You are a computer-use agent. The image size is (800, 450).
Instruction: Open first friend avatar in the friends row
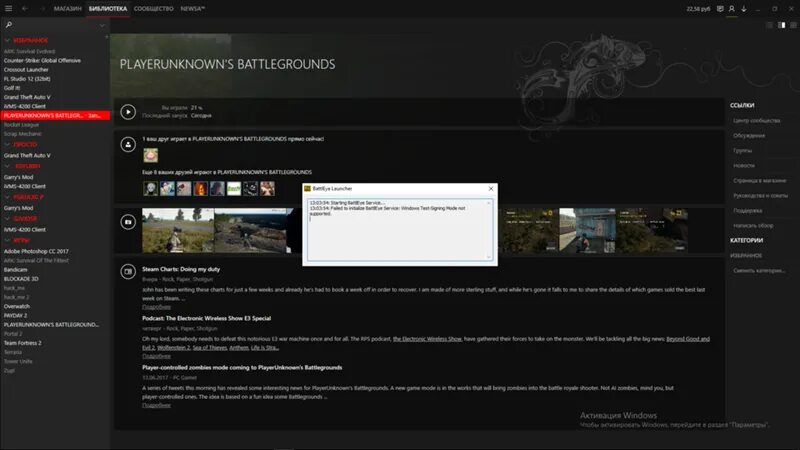151,188
